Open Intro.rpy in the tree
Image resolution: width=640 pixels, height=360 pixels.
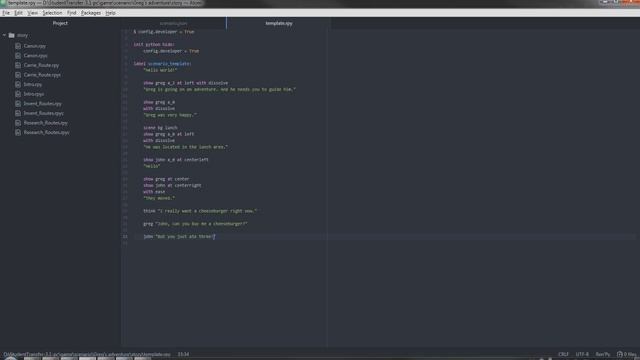click(33, 84)
